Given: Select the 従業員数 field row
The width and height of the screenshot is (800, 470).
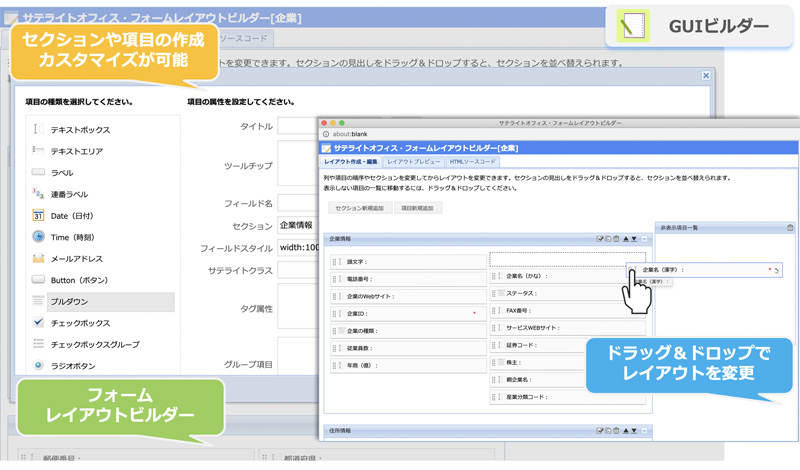Looking at the screenshot, I should pyautogui.click(x=408, y=349).
